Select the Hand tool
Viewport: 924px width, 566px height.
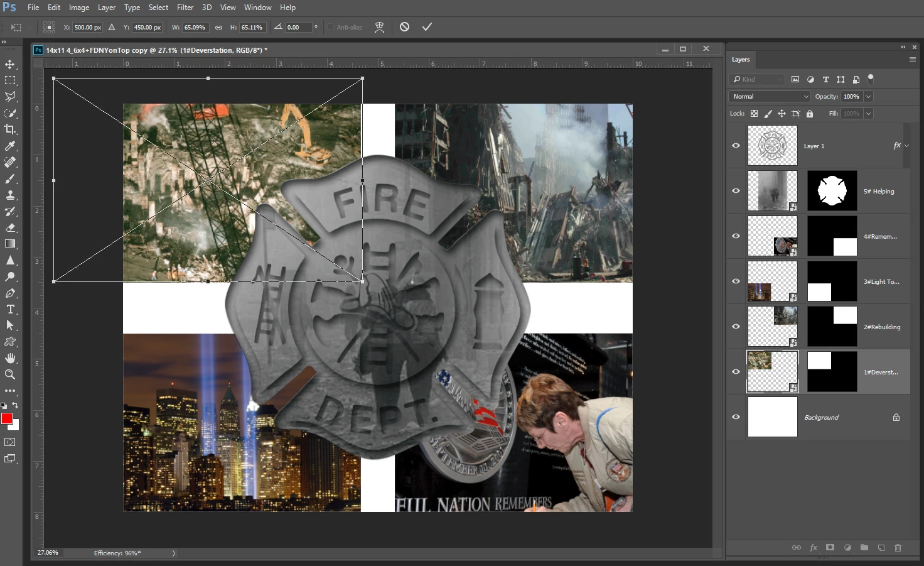coord(10,358)
